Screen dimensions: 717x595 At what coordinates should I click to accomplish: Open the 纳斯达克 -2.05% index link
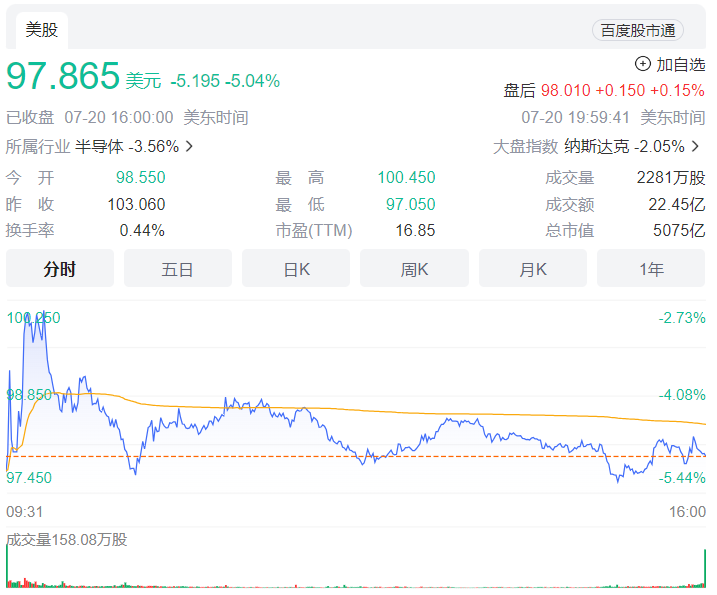(624, 146)
